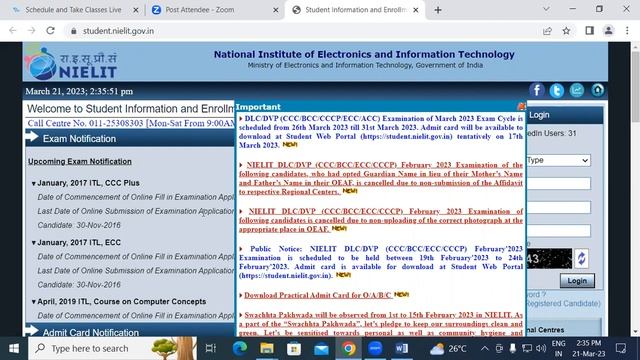The width and height of the screenshot is (640, 360).
Task: Switch to Post Attendee - Zoom tab
Action: 200,10
